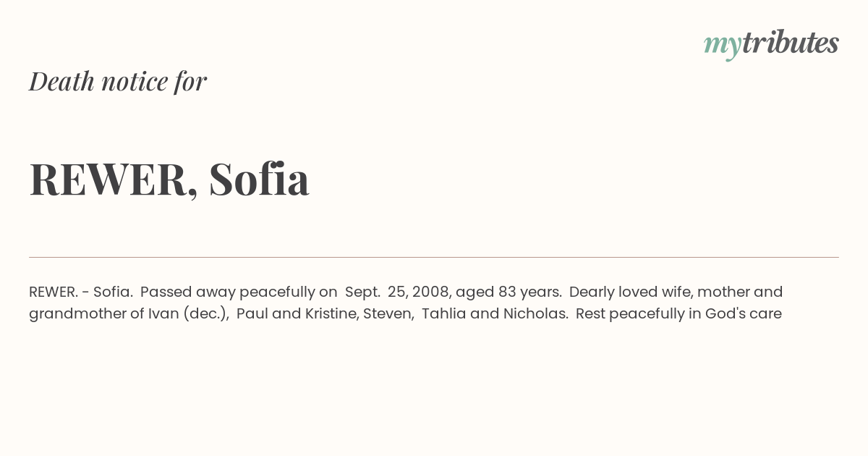Click the horizontal divider line
The height and width of the screenshot is (456, 868).
coord(434,257)
